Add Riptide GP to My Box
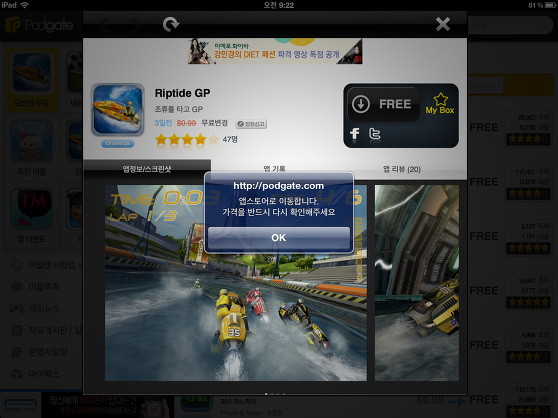The height and width of the screenshot is (418, 558). coord(440,104)
